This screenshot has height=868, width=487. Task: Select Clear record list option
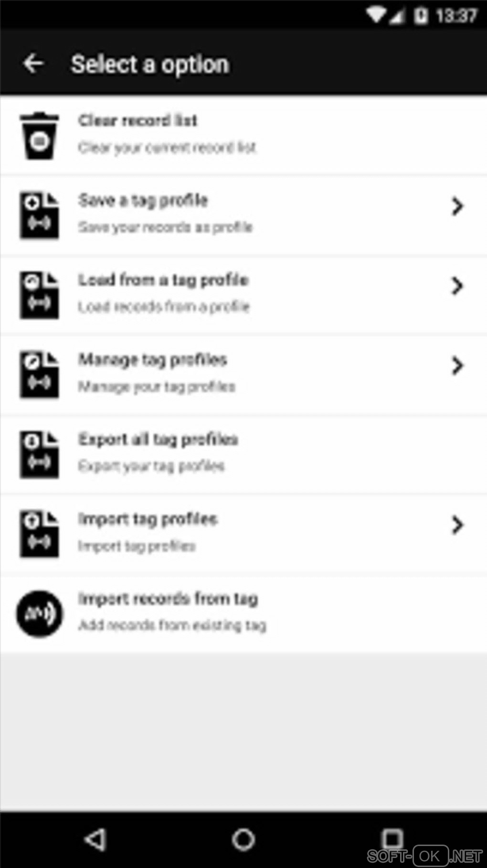243,136
